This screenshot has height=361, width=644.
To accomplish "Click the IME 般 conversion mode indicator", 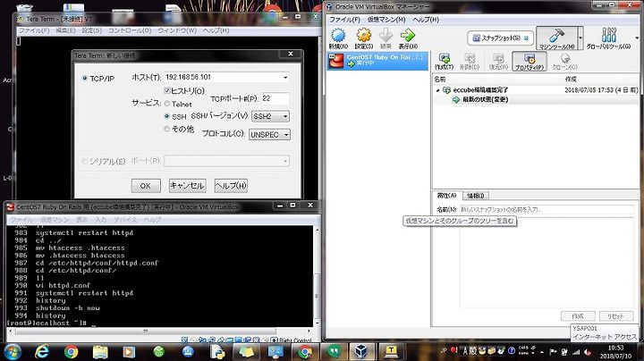I will (x=473, y=351).
